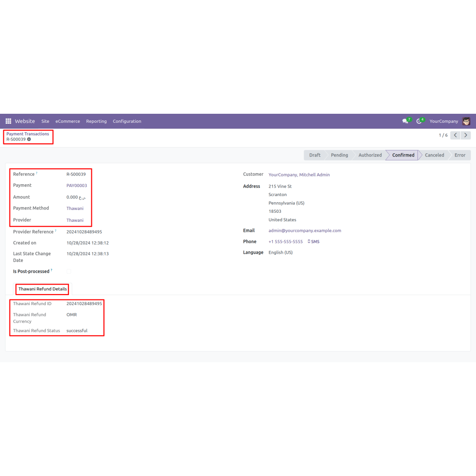The image size is (476, 476).
Task: Open the Site menu
Action: pyautogui.click(x=45, y=121)
